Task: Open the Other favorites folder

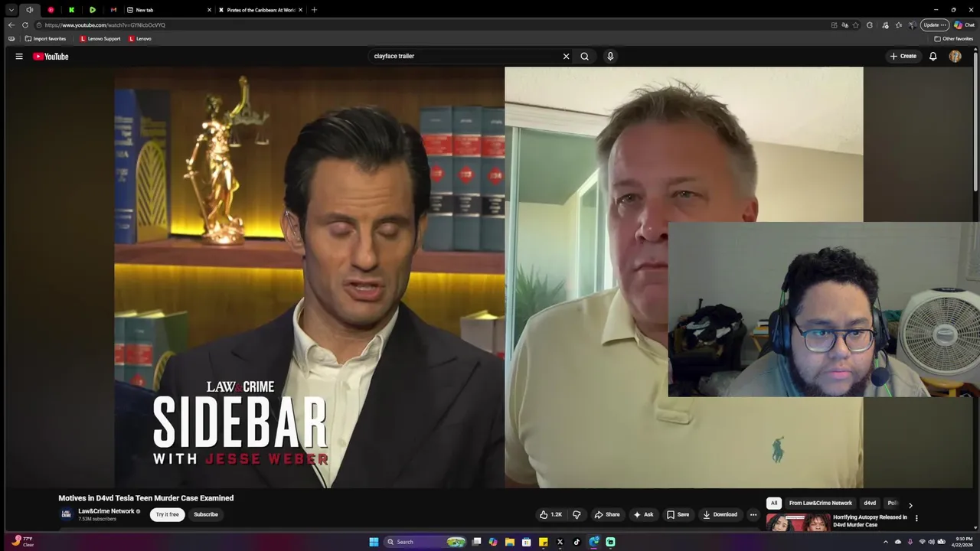Action: pos(954,38)
